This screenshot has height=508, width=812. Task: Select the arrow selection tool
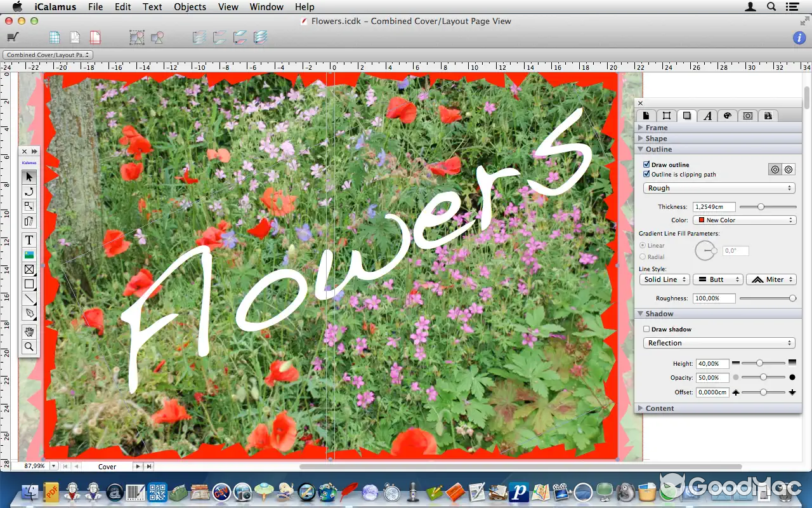pos(29,177)
